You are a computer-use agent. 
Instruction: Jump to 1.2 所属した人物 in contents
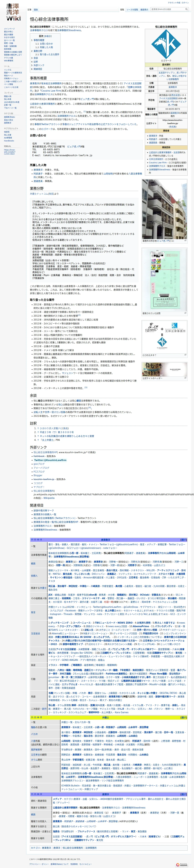(x=44, y=47)
